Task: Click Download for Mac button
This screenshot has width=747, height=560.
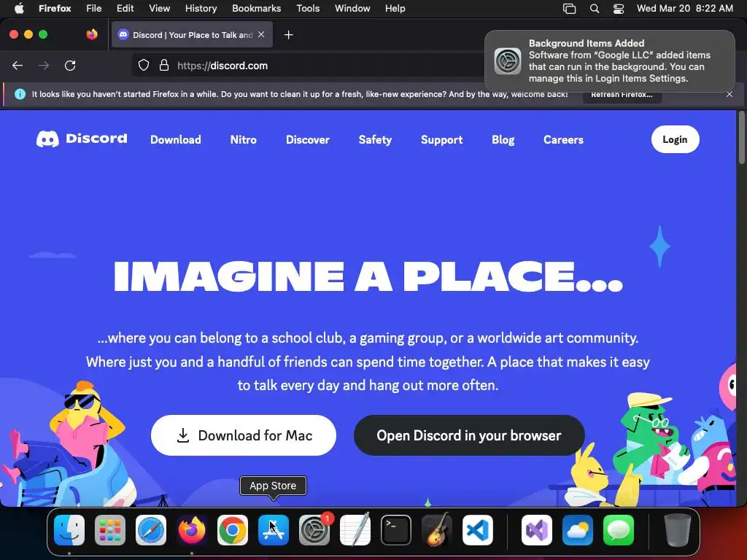Action: [244, 435]
